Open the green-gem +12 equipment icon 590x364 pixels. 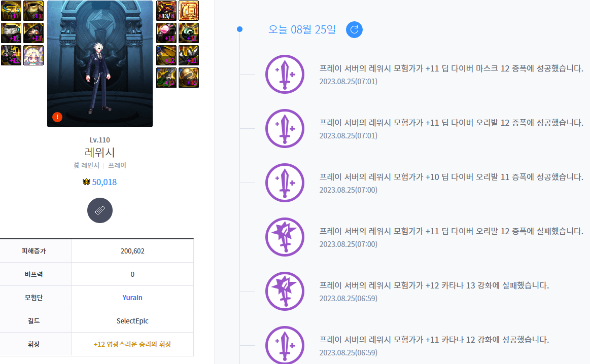[166, 78]
